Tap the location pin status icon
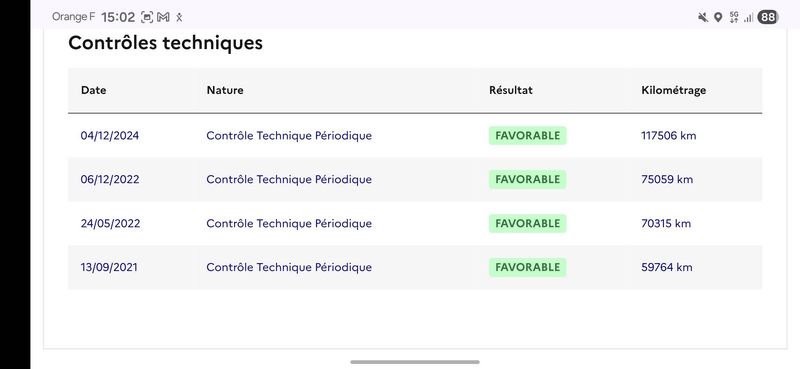The width and height of the screenshot is (800, 369). [718, 17]
